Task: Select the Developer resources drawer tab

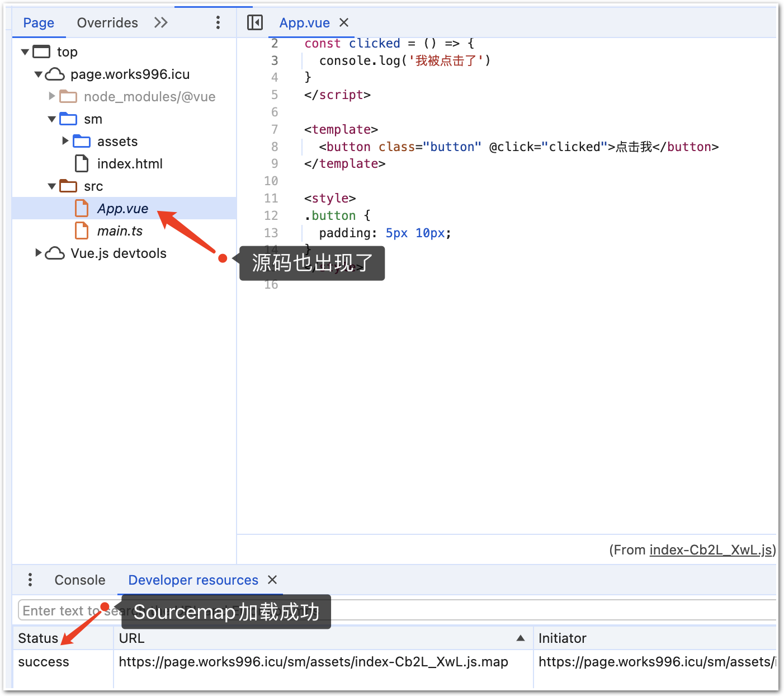Action: pos(193,580)
